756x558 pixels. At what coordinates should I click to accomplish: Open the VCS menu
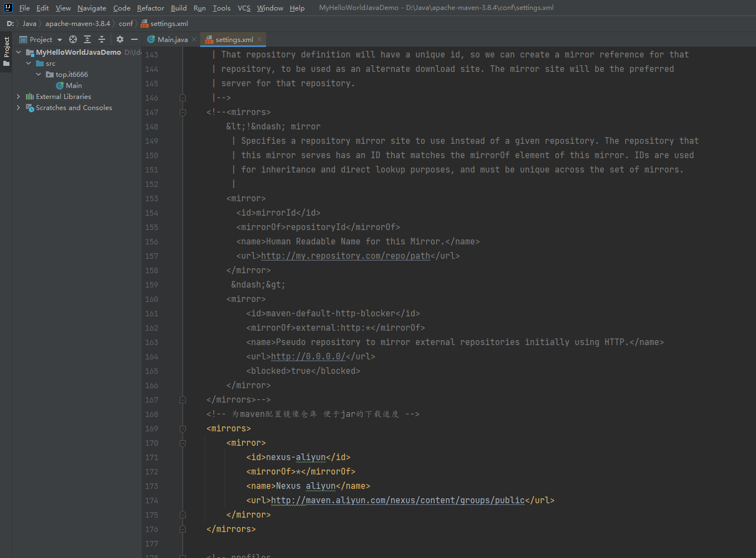tap(244, 8)
